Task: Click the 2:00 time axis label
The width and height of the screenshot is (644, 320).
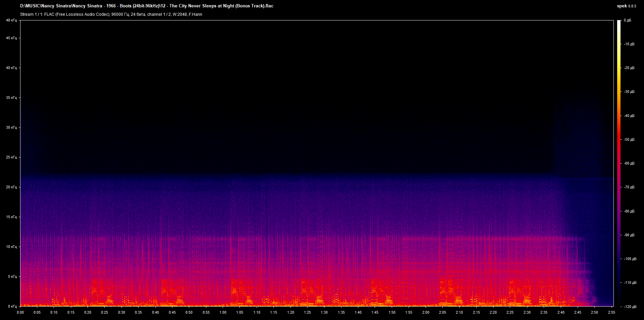Action: click(426, 313)
